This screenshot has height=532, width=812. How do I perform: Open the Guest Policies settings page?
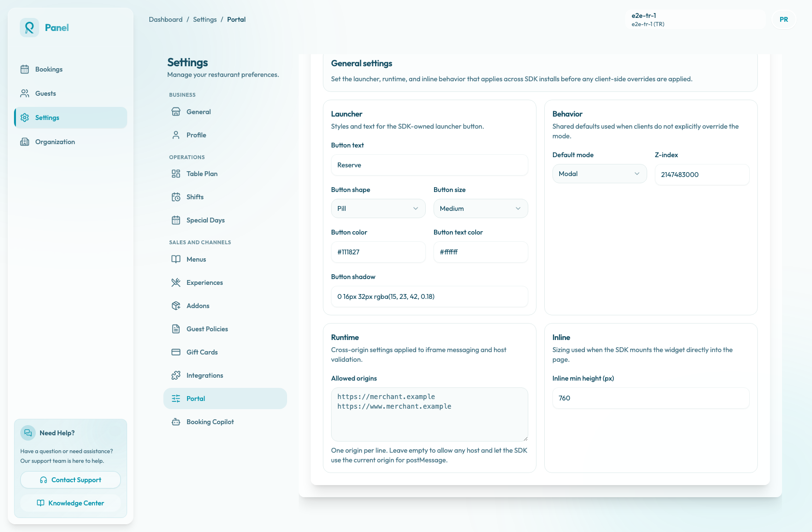225,329
